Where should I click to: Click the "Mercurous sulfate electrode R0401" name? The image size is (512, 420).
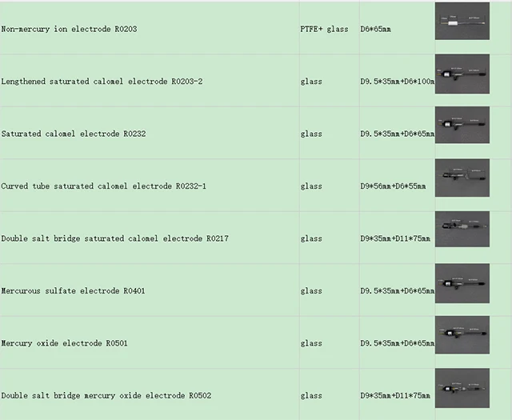(74, 291)
